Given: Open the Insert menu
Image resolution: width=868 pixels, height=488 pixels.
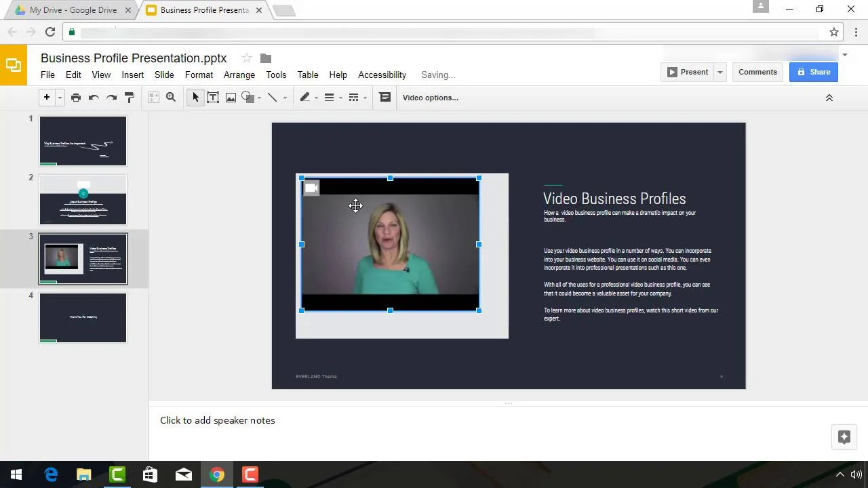Looking at the screenshot, I should click(x=133, y=75).
